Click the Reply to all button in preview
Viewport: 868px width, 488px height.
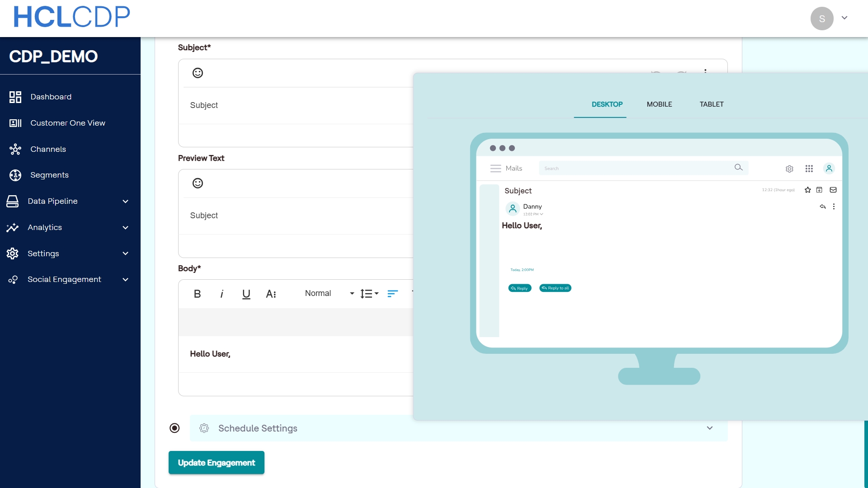coord(555,288)
